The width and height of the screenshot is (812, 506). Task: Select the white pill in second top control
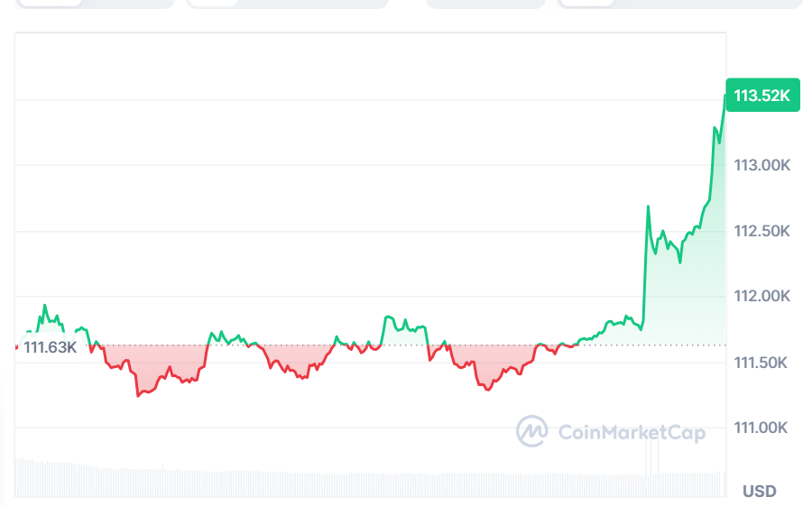[x=215, y=3]
